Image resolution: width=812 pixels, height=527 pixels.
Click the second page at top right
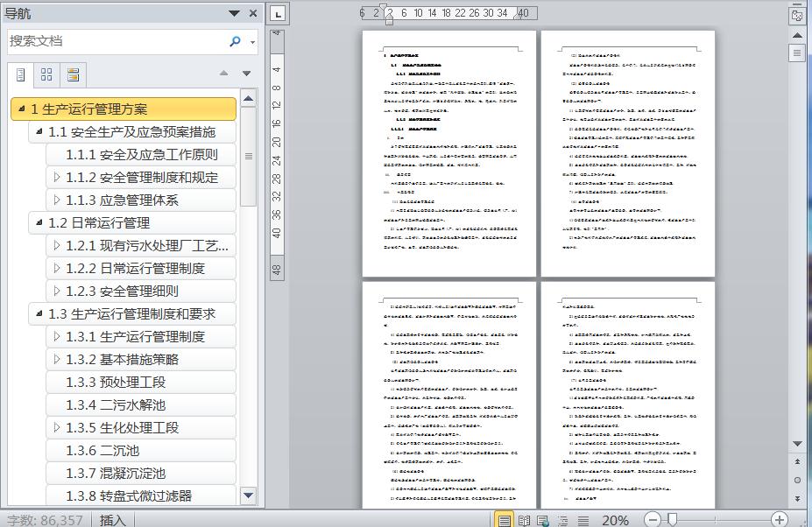pyautogui.click(x=628, y=153)
